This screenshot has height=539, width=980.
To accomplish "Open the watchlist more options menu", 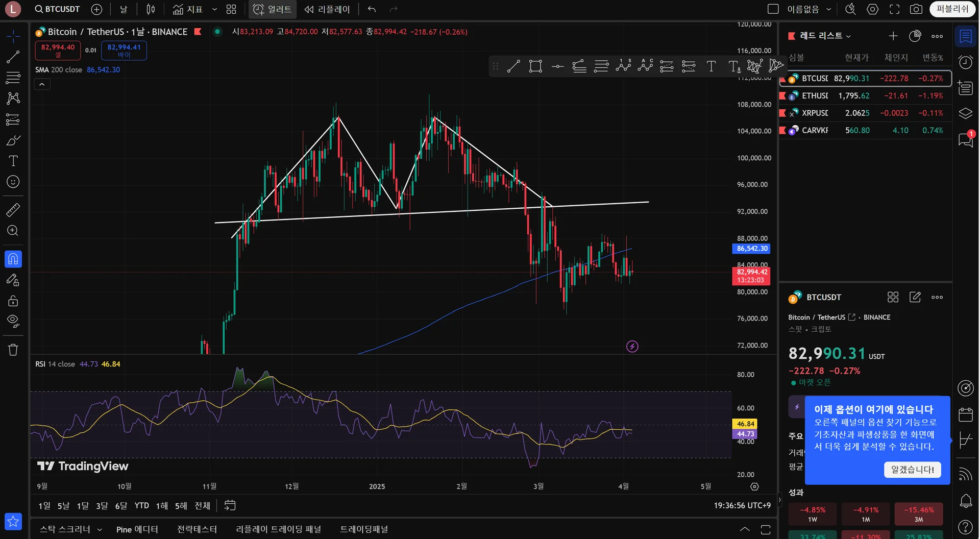I will click(x=937, y=36).
